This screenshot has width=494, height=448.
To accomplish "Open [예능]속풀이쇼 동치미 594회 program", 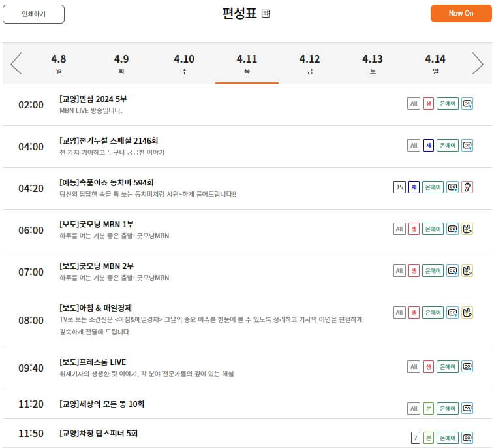I will point(106,183).
